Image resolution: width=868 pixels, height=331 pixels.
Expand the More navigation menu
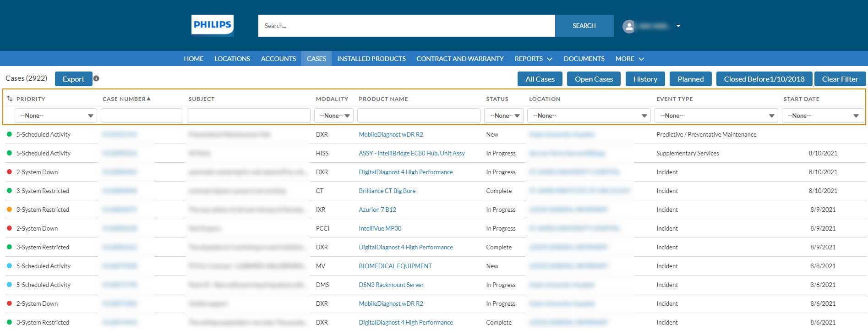(x=629, y=59)
